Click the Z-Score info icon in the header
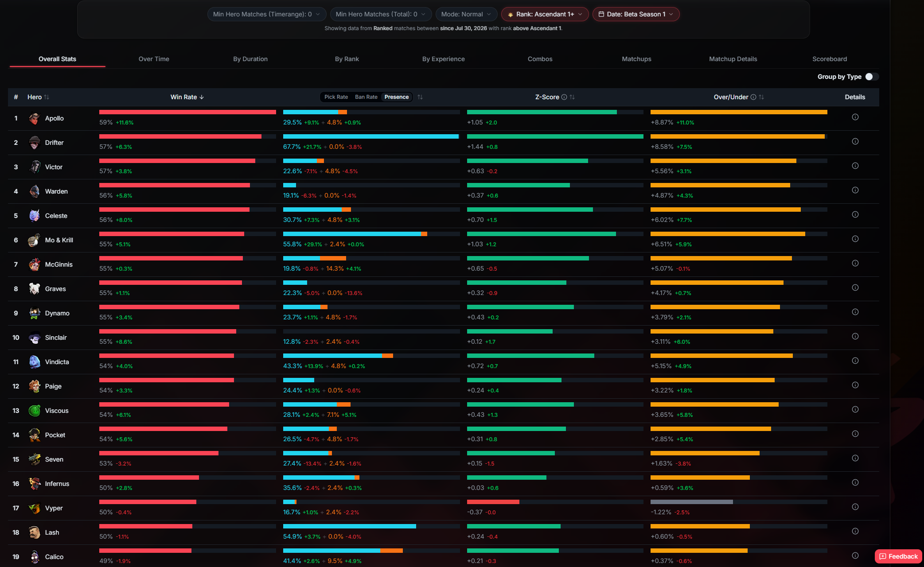This screenshot has width=924, height=567. pyautogui.click(x=564, y=97)
